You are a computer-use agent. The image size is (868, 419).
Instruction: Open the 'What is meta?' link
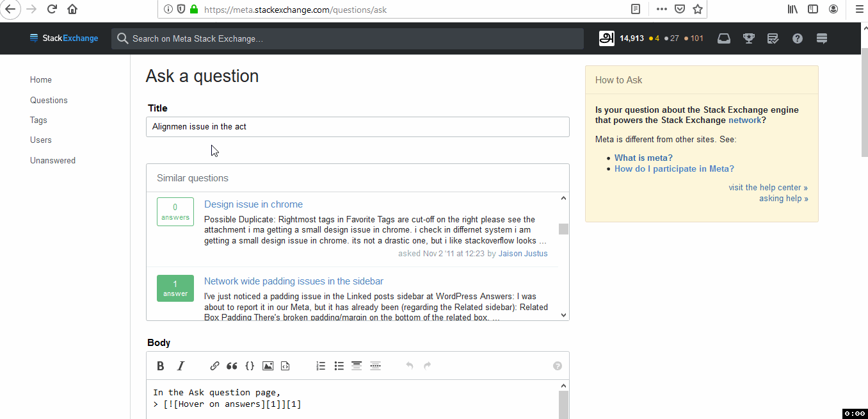pos(643,157)
